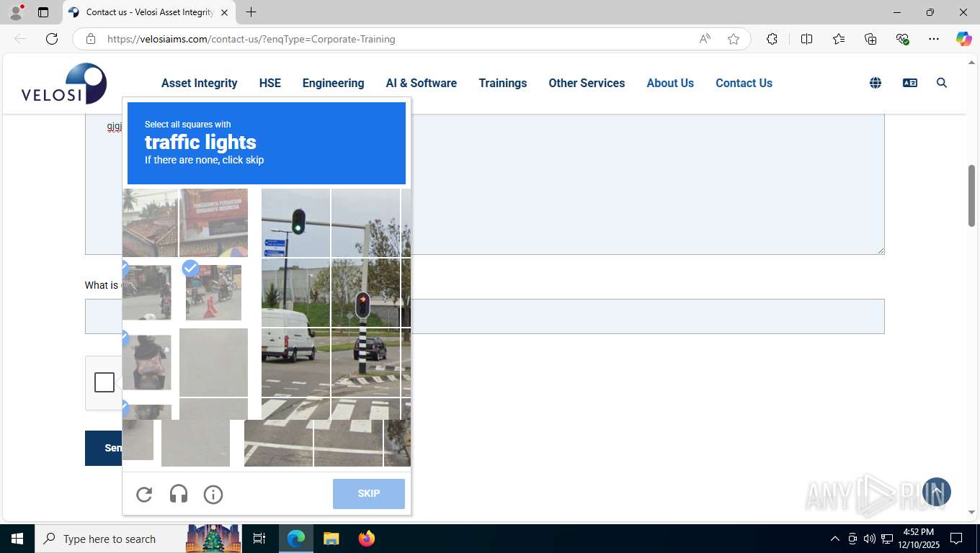The width and height of the screenshot is (980, 553).
Task: Open site search magnifier
Action: click(x=942, y=83)
